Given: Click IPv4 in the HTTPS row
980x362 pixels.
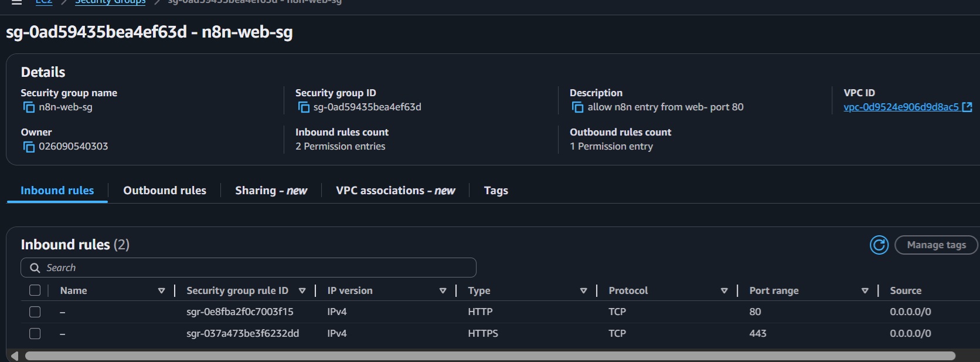Looking at the screenshot, I should coord(337,333).
